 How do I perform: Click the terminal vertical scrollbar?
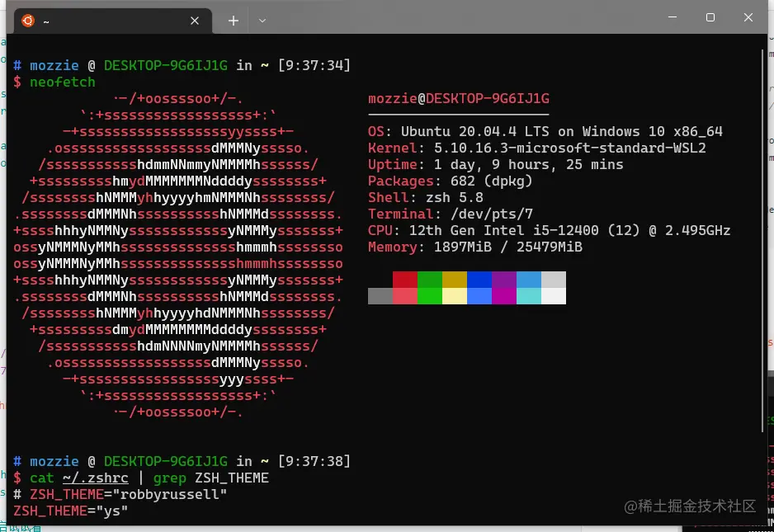point(765,240)
